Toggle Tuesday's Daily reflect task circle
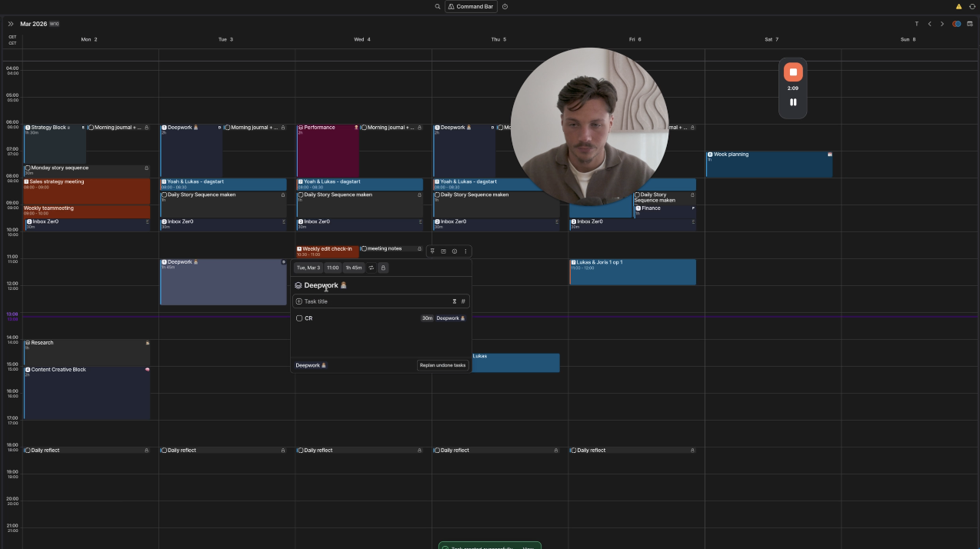 coord(164,451)
